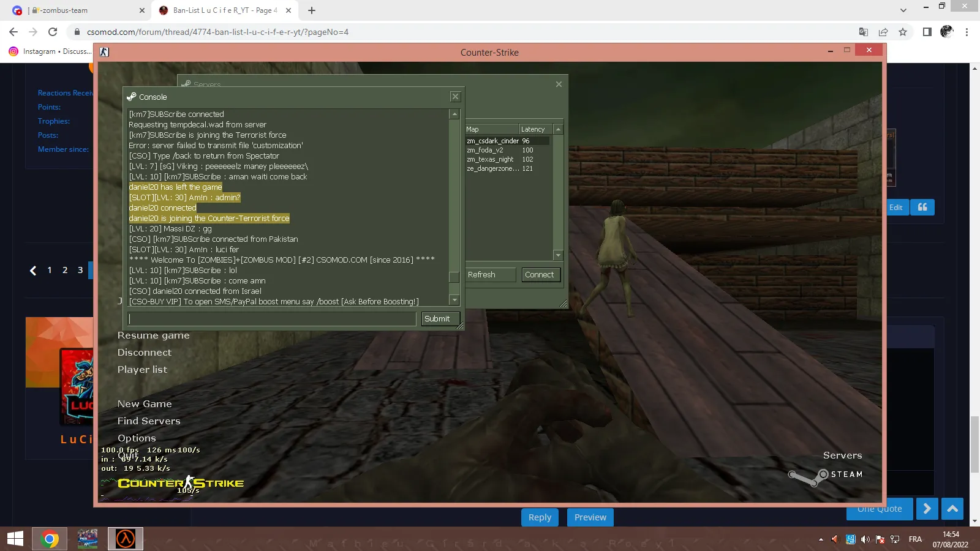Toggle the Chrome side panel icon

[927, 32]
